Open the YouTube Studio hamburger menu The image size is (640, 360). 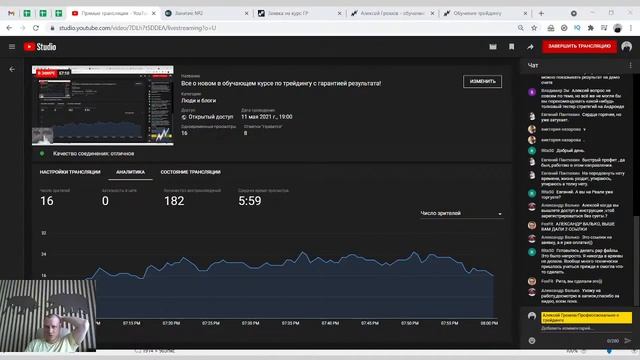point(12,47)
